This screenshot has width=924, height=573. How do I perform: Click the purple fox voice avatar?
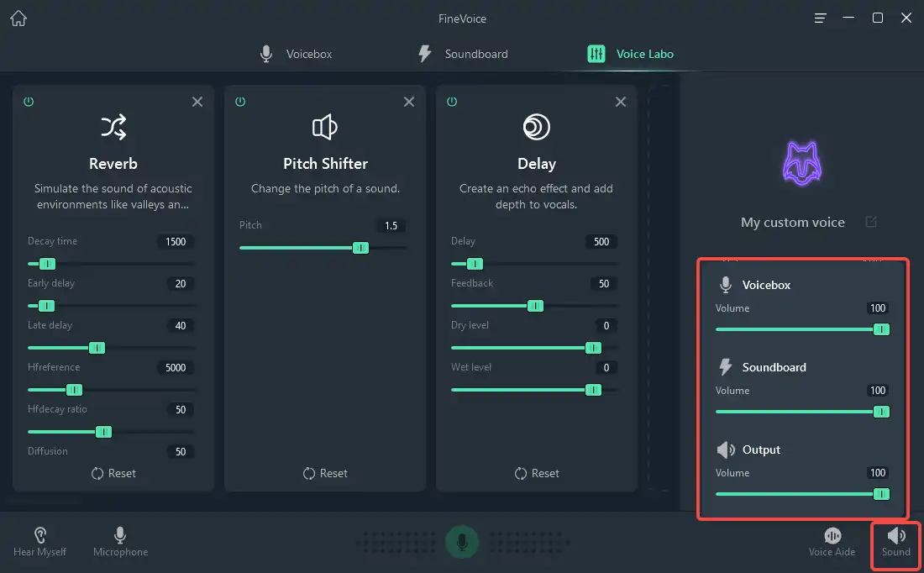[801, 163]
